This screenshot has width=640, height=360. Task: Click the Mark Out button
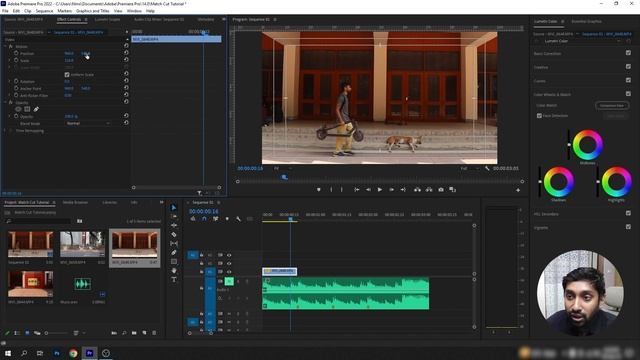pos(342,190)
